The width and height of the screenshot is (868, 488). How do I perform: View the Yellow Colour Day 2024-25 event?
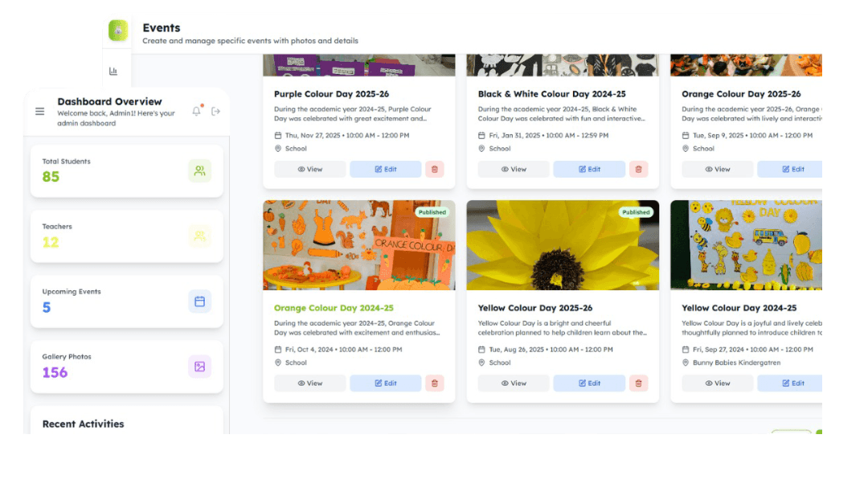point(717,383)
